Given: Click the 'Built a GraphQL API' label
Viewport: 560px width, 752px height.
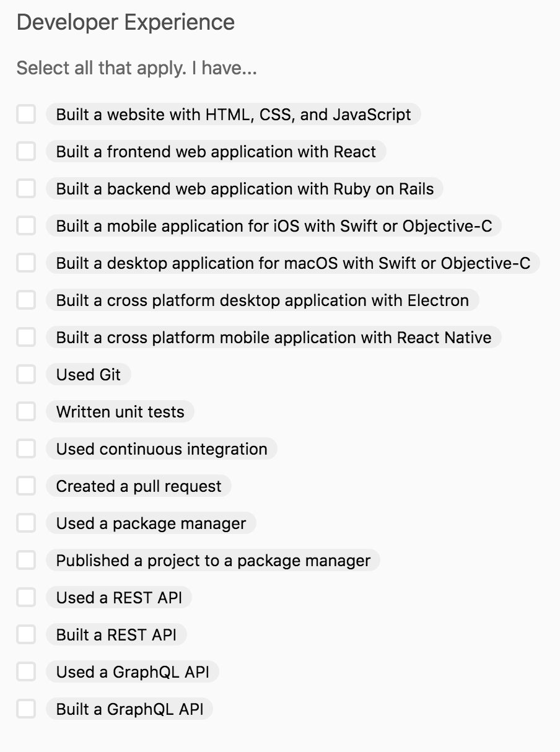Looking at the screenshot, I should pyautogui.click(x=129, y=709).
